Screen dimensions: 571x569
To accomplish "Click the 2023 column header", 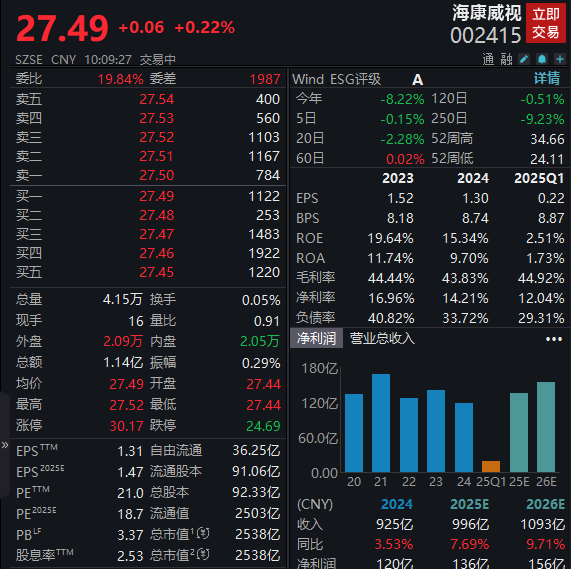I will [x=398, y=178].
